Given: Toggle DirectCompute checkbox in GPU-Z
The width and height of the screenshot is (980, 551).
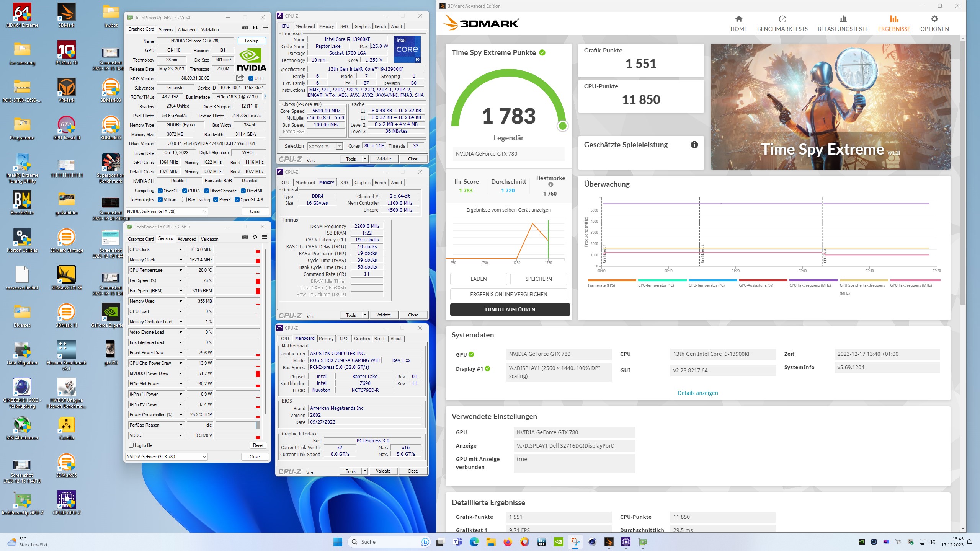Looking at the screenshot, I should click(x=206, y=191).
